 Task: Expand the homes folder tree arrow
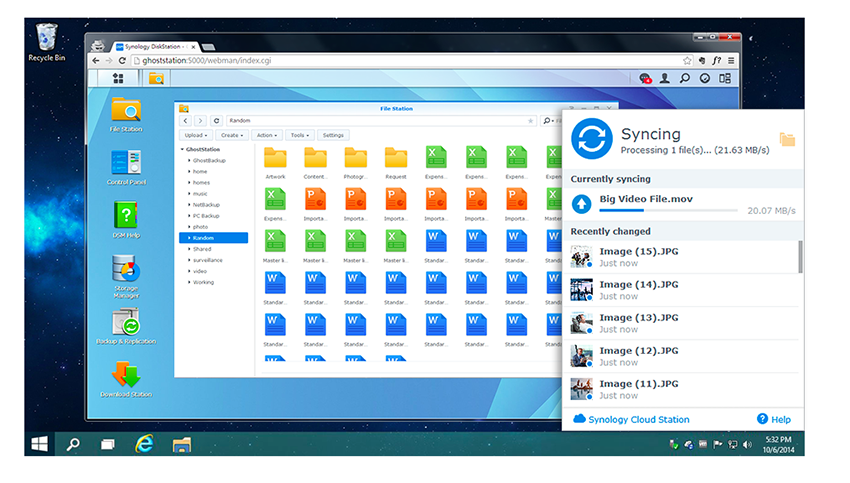189,183
